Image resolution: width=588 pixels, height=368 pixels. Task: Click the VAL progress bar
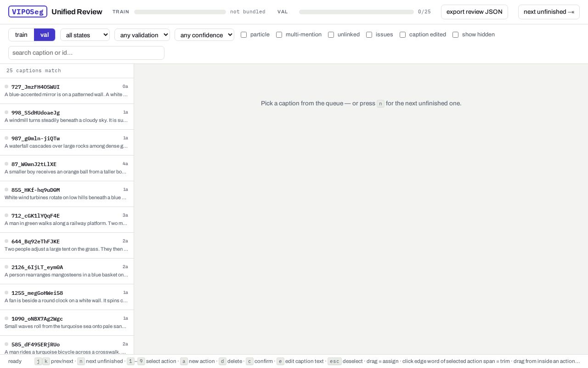[356, 12]
